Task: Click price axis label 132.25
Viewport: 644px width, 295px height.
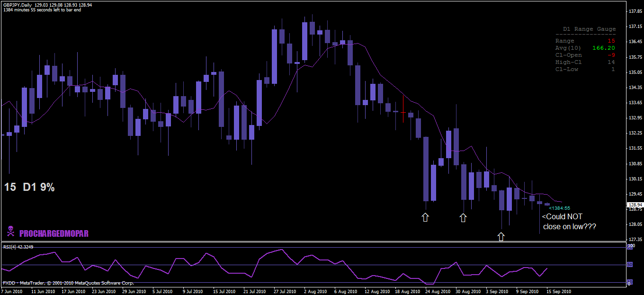Action: pyautogui.click(x=635, y=133)
